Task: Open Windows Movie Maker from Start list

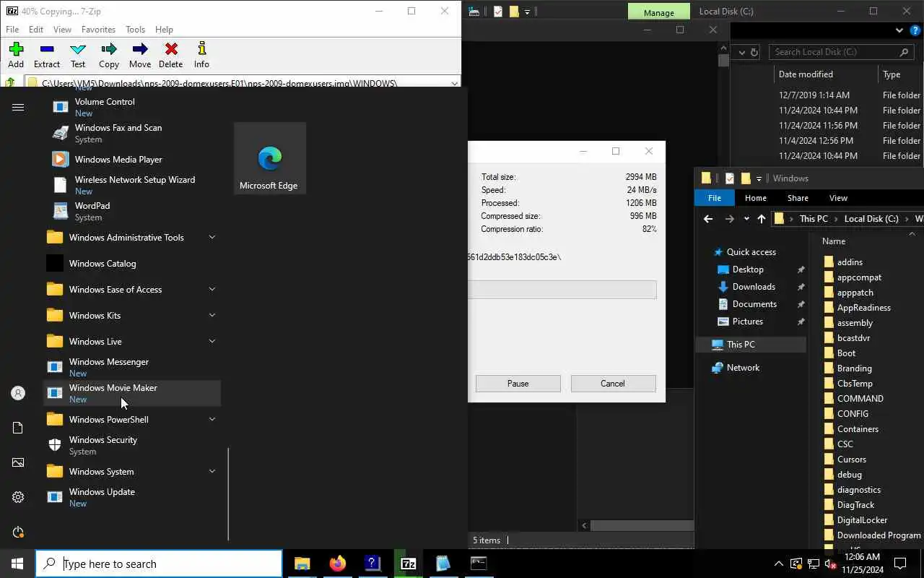Action: point(132,393)
